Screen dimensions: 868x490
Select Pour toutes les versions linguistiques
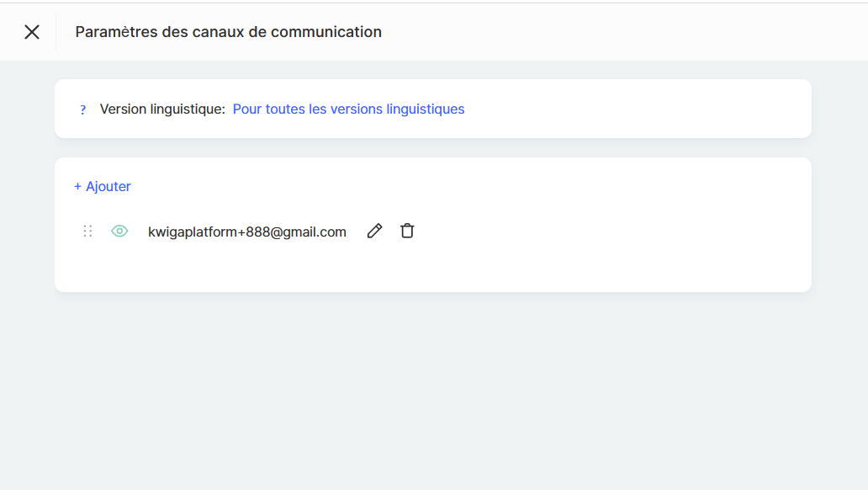[348, 109]
